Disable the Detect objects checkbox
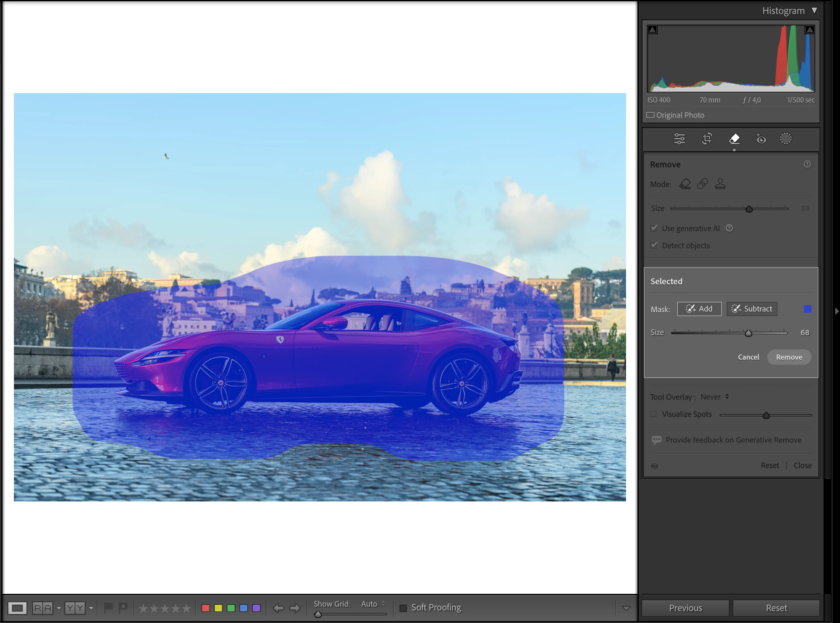This screenshot has width=840, height=623. (654, 246)
